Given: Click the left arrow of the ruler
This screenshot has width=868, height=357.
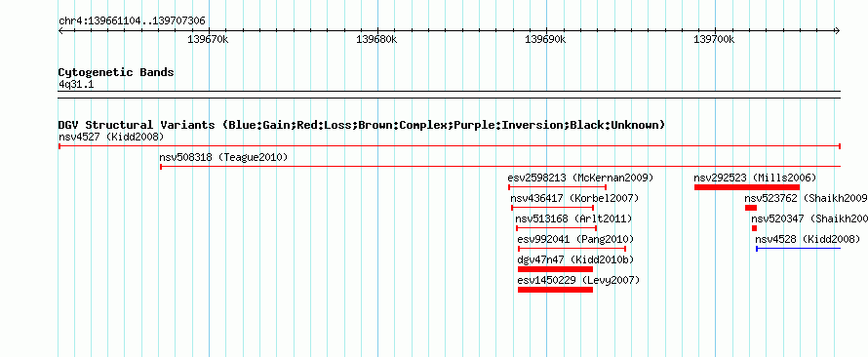Looking at the screenshot, I should tap(61, 31).
